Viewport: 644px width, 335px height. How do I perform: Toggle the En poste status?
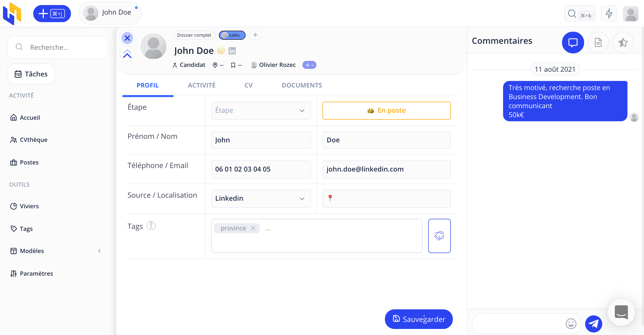tap(386, 110)
